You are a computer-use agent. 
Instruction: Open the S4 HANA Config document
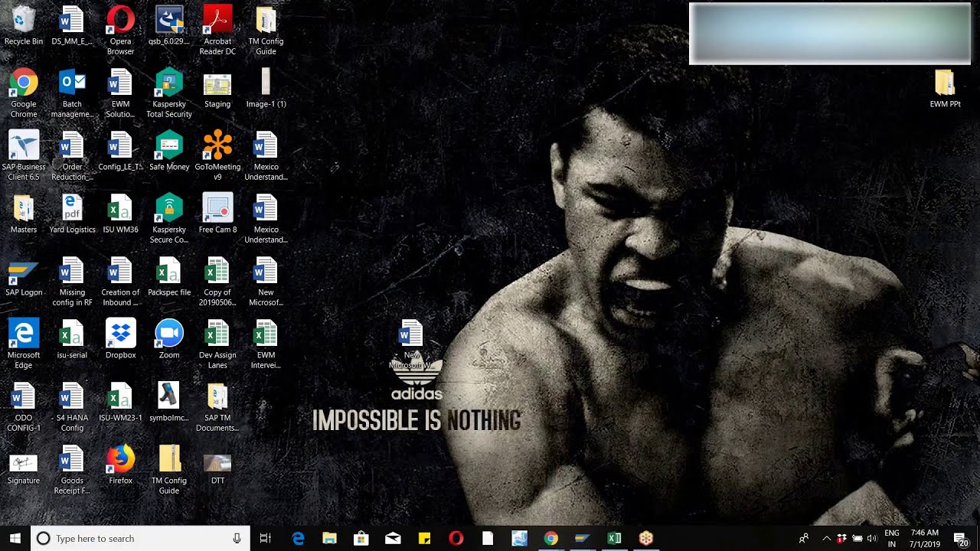72,407
